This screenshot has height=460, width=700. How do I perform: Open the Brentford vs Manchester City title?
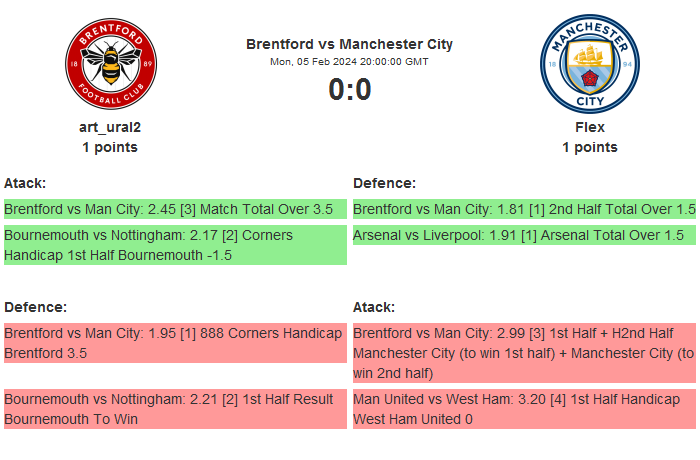point(349,44)
